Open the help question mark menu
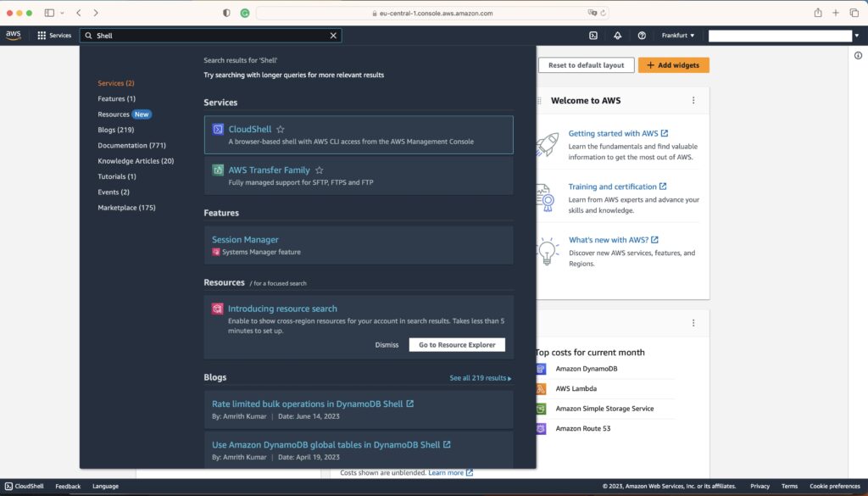 tap(642, 36)
